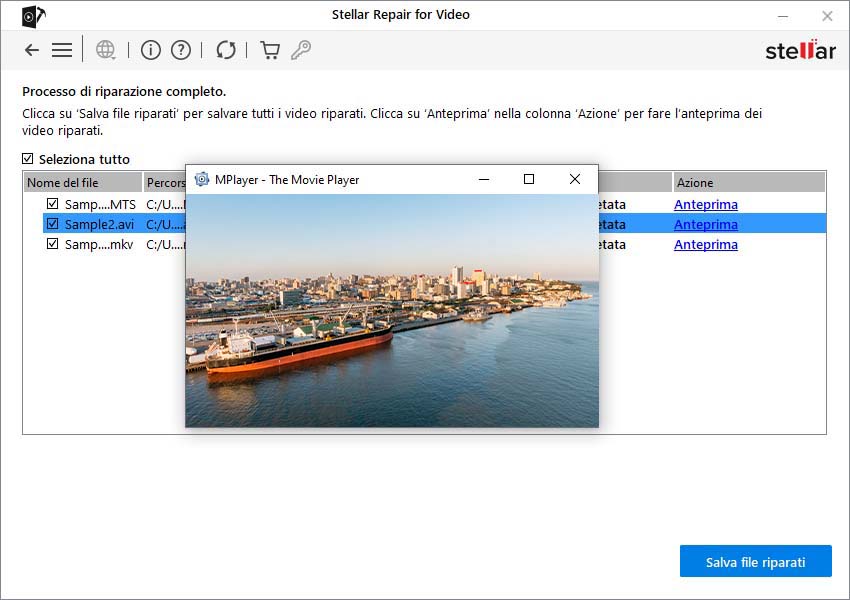850x600 pixels.
Task: Click the activation key icon
Action: tap(301, 50)
